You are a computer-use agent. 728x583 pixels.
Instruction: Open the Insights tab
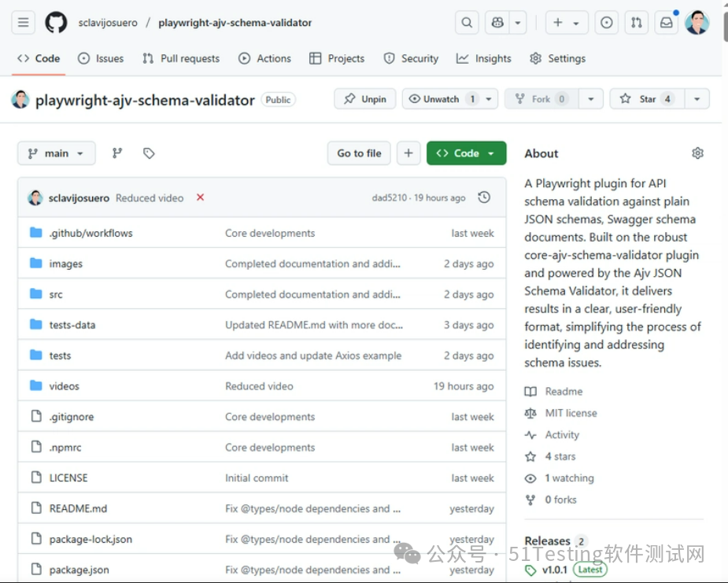click(484, 58)
